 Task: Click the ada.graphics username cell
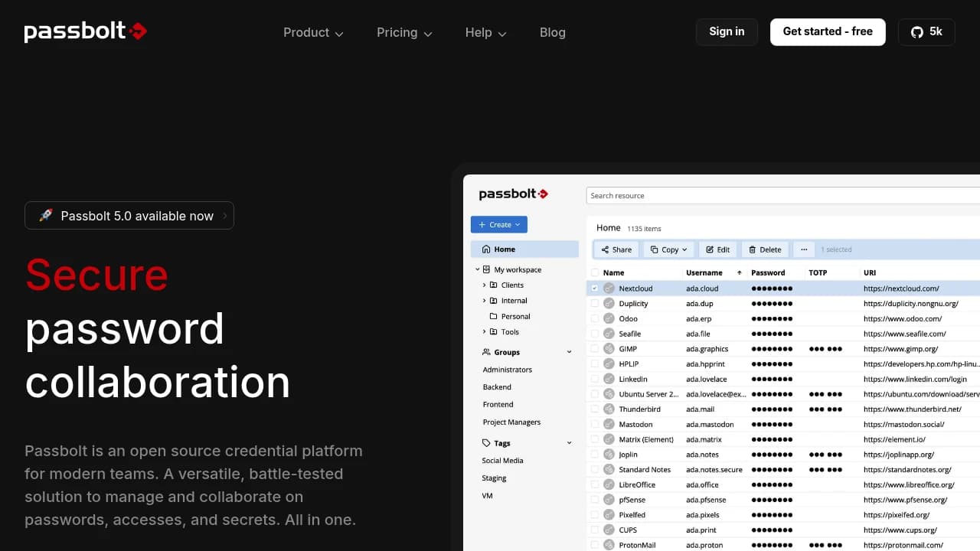pos(707,349)
